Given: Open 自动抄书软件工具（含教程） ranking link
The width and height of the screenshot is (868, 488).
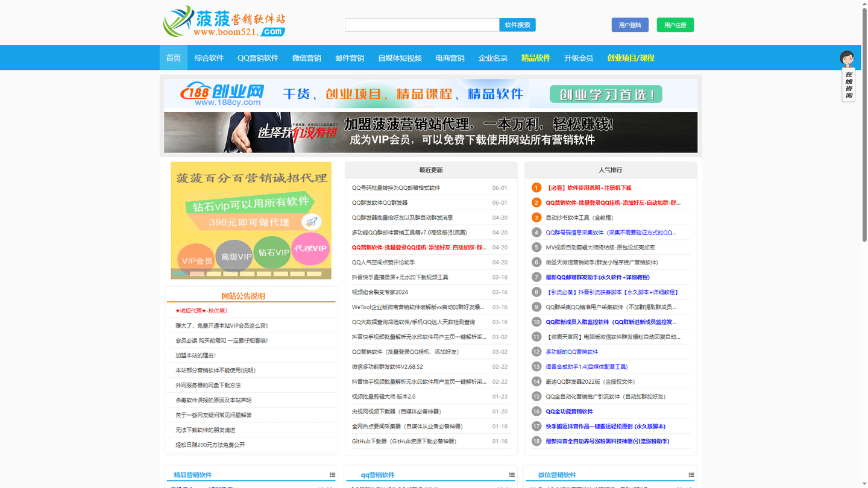Looking at the screenshot, I should 579,217.
